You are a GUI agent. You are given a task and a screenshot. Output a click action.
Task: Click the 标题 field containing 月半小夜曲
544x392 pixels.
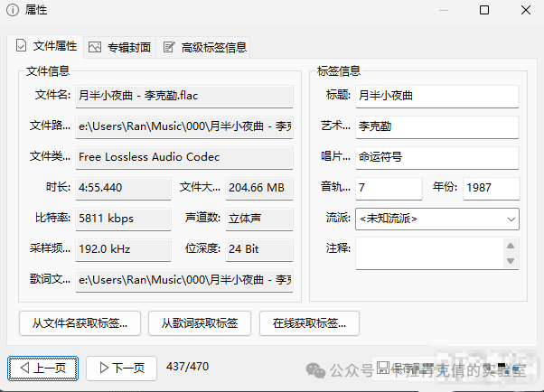tap(436, 96)
